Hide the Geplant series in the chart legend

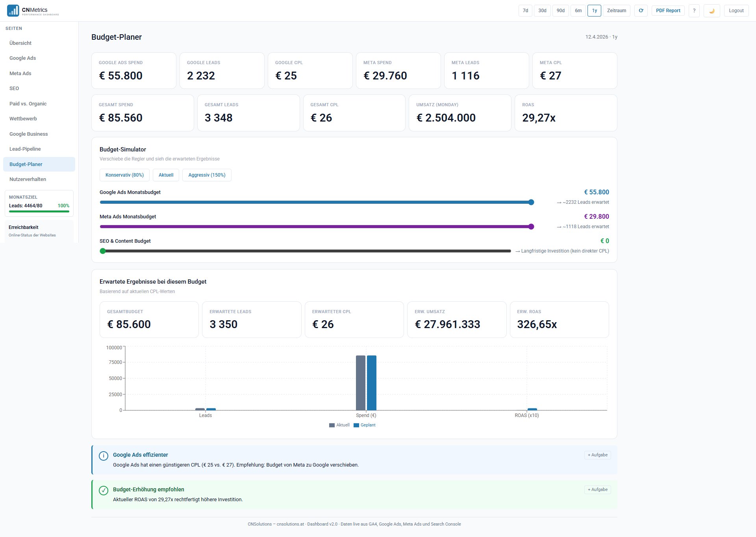(x=365, y=425)
